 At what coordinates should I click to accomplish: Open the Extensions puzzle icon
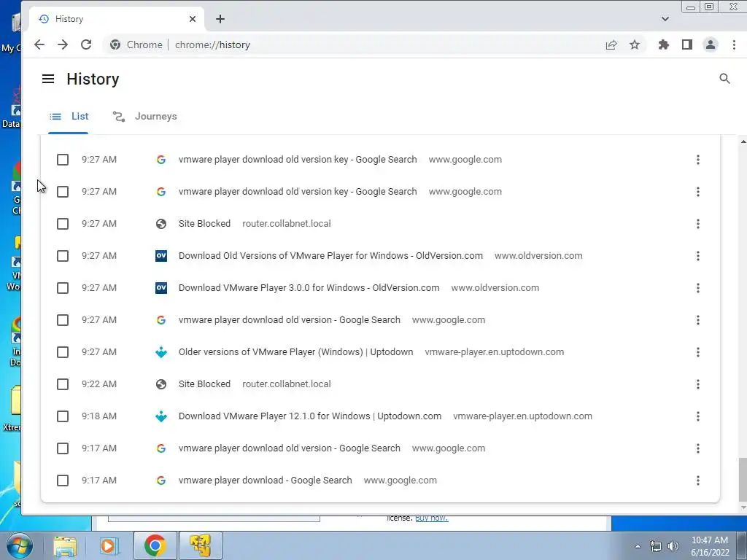[664, 44]
